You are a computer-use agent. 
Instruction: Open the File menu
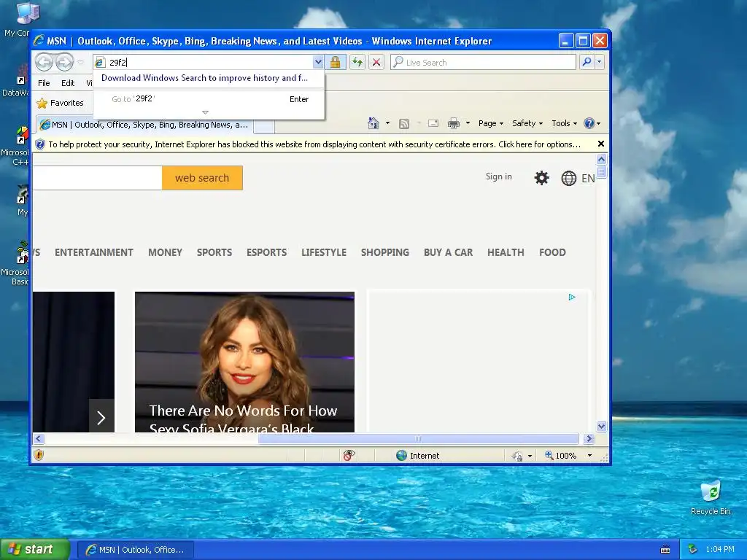tap(44, 83)
